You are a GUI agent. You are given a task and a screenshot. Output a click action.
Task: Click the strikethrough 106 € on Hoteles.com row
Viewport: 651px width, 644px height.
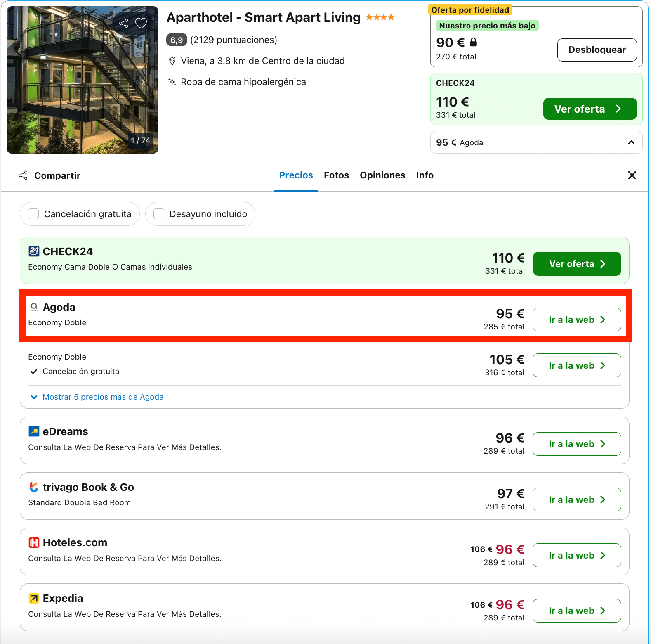[481, 549]
